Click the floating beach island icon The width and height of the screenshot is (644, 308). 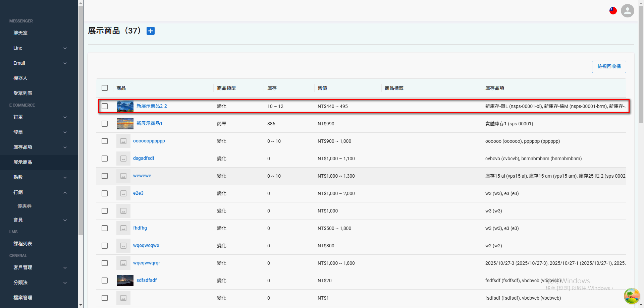coord(632,296)
